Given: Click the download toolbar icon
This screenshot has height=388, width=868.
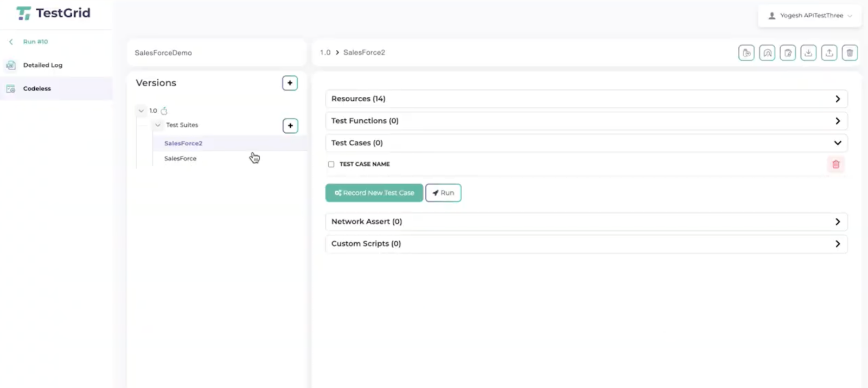Looking at the screenshot, I should pos(808,53).
